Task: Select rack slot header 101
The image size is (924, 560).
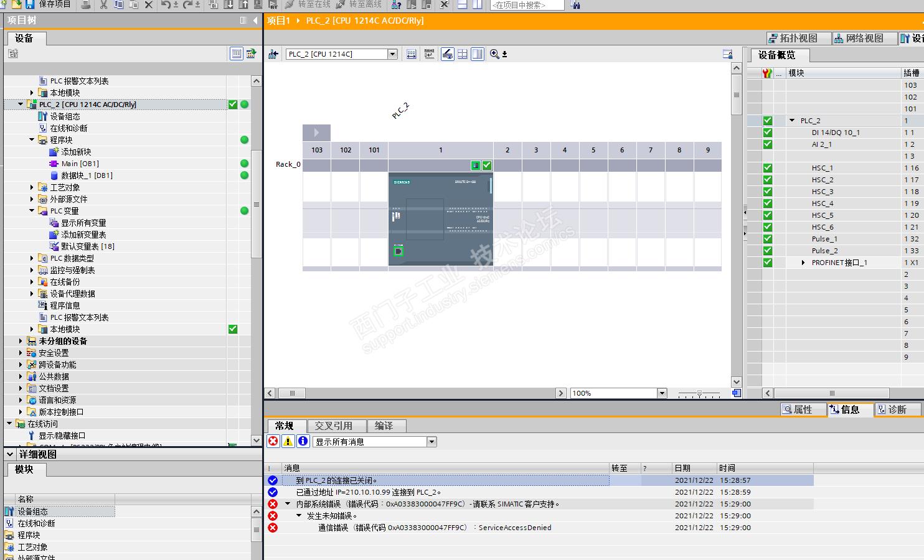Action: click(374, 150)
